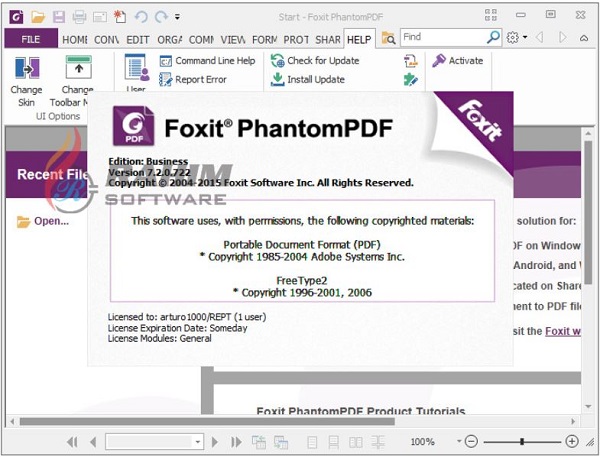This screenshot has height=457, width=600.
Task: Switch to the EDIT ribbon tab
Action: click(138, 39)
